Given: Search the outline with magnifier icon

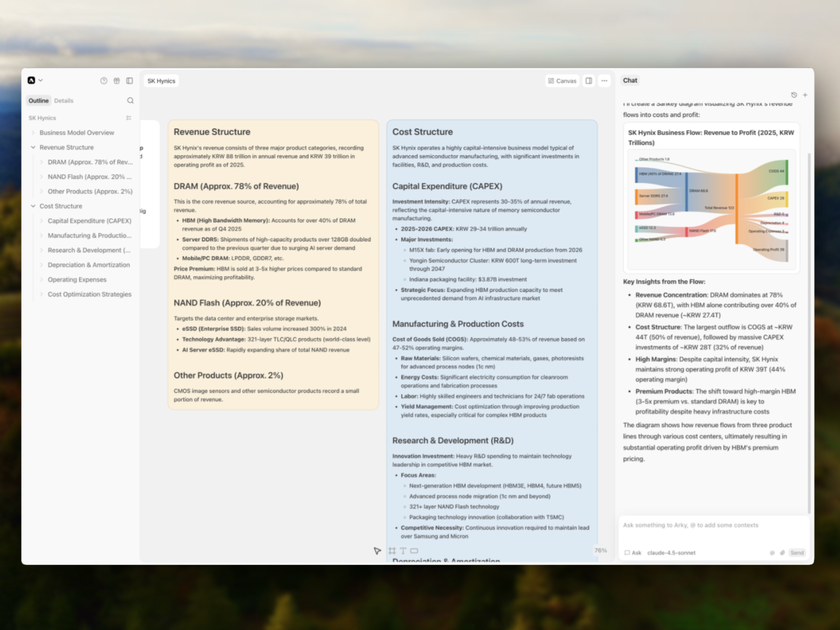Looking at the screenshot, I should (x=130, y=101).
